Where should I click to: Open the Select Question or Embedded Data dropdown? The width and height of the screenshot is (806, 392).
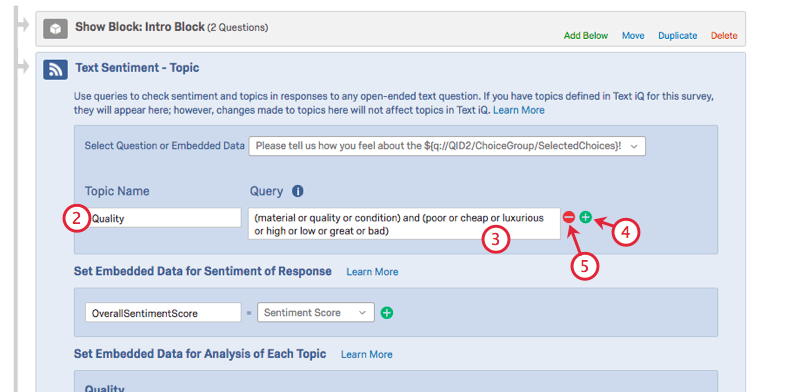pyautogui.click(x=447, y=146)
